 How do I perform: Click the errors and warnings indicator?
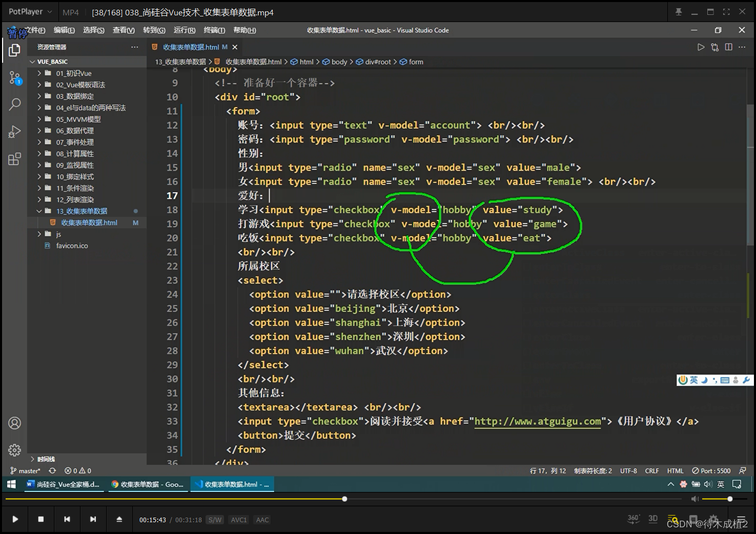click(78, 470)
